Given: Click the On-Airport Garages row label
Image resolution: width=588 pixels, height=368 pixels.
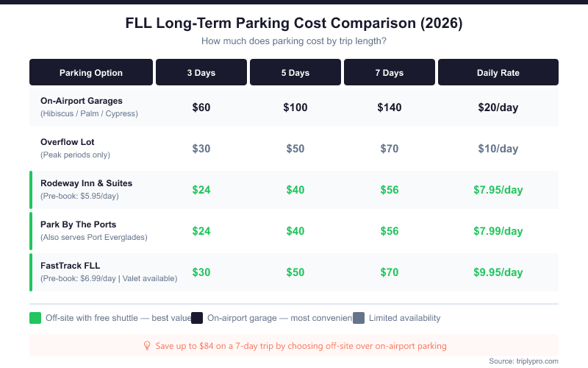Looking at the screenshot, I should tap(82, 101).
